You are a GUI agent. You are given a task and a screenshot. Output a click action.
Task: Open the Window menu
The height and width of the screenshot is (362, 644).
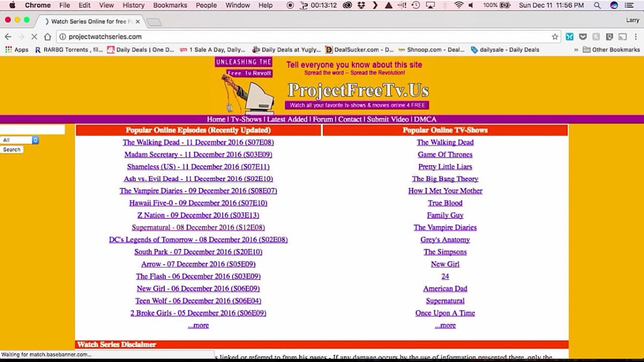(x=237, y=5)
